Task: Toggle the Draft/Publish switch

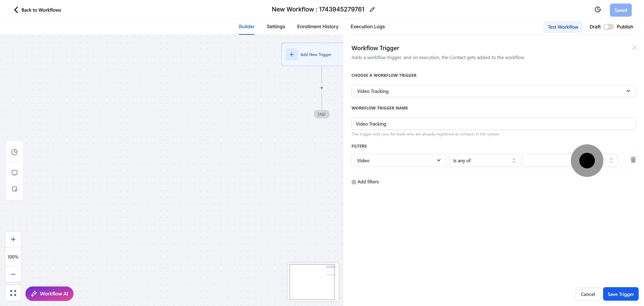Action: [608, 27]
